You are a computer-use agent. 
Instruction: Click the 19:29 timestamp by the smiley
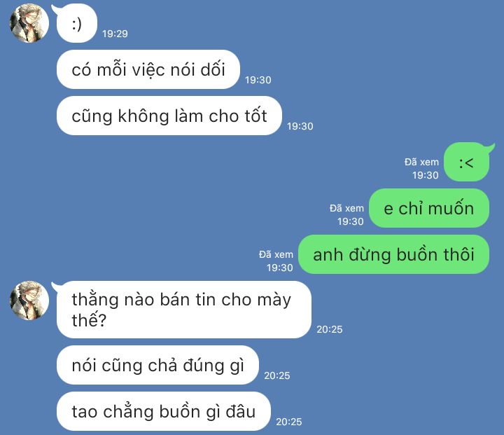(x=115, y=34)
